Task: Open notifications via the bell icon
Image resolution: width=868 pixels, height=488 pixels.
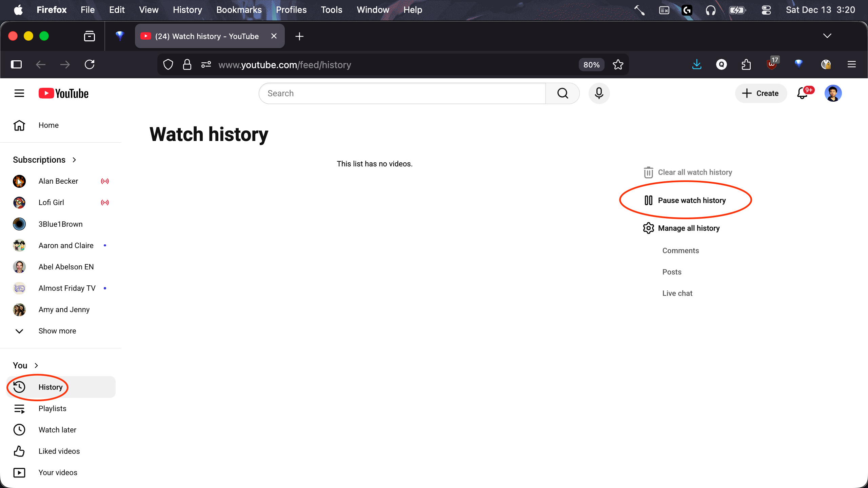Action: (x=802, y=93)
